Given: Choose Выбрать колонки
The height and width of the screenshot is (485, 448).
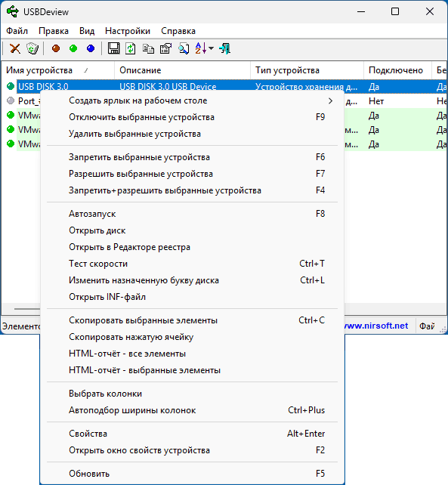Looking at the screenshot, I should pyautogui.click(x=192, y=394).
